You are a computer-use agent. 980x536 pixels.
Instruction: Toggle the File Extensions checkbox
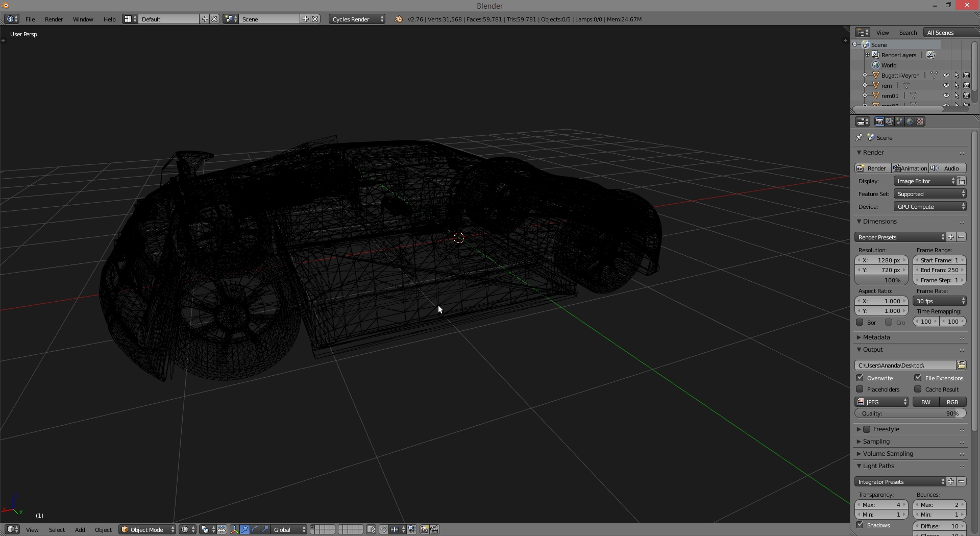coord(918,378)
